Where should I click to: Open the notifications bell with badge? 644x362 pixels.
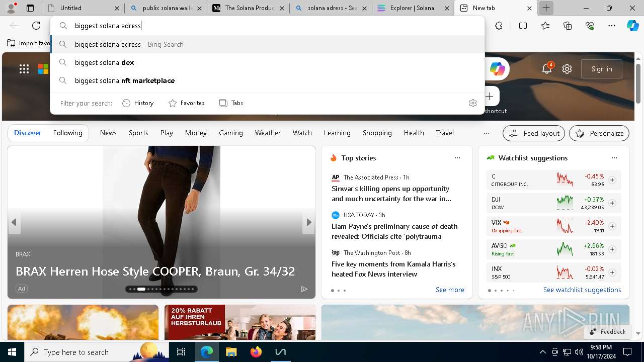(547, 69)
